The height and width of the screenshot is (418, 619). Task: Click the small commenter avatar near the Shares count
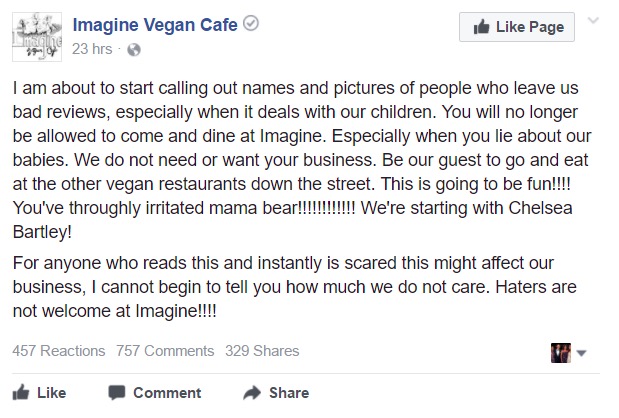coord(560,351)
